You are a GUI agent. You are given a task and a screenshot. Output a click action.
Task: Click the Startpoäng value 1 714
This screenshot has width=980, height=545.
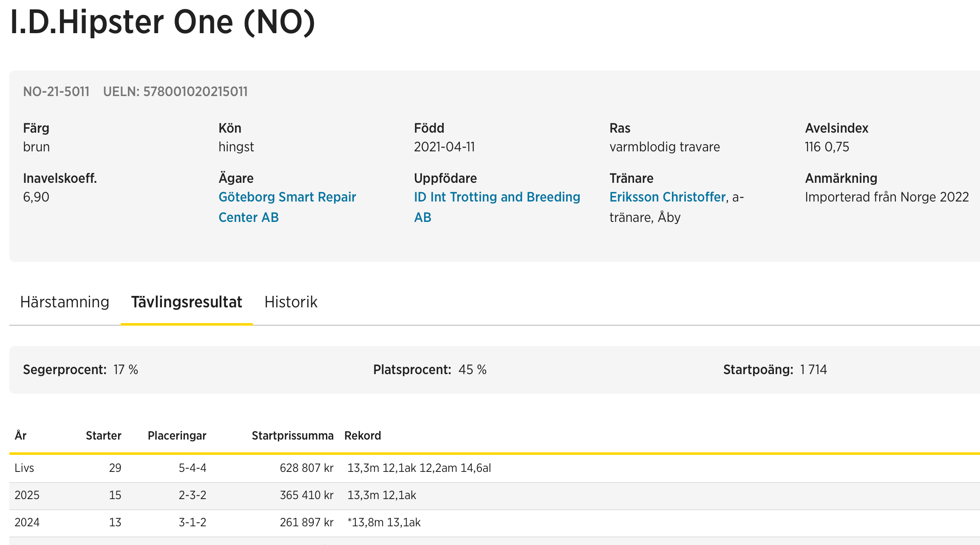(x=813, y=370)
